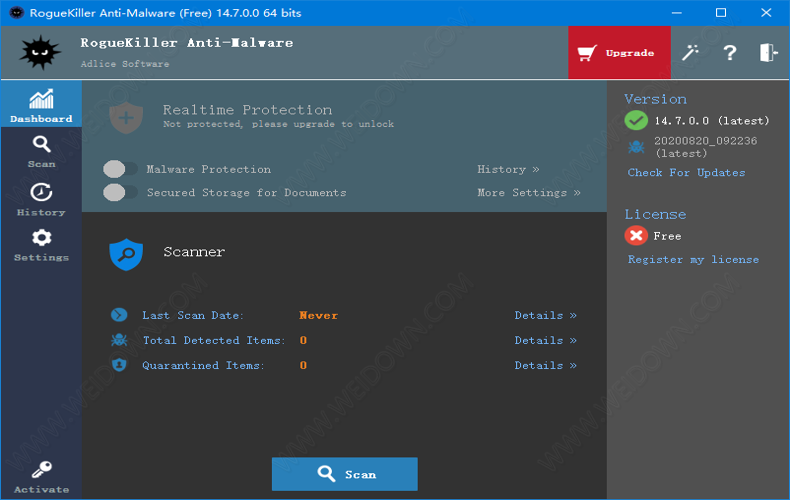Open help via question mark icon

[730, 52]
